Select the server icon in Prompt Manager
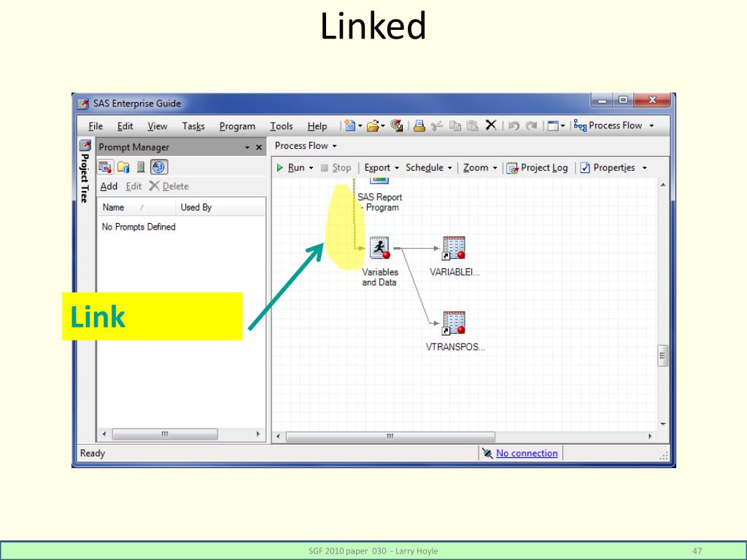 pyautogui.click(x=141, y=167)
